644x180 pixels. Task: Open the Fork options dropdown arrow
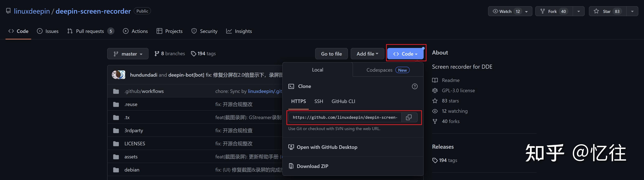[x=578, y=12]
